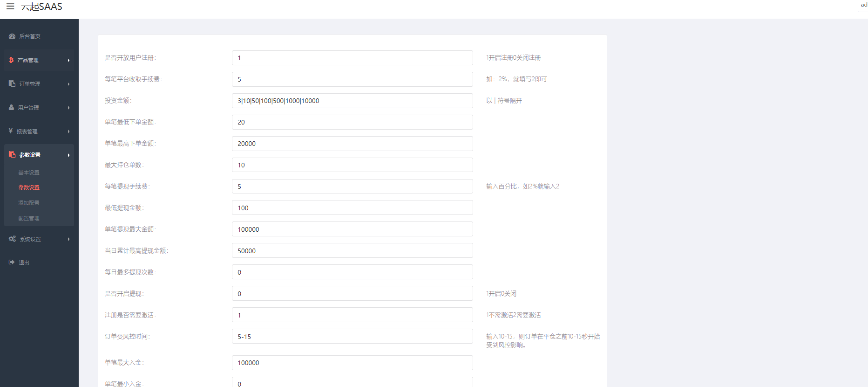Viewport: 868px width, 387px height.
Task: Open 添加配置 in the sidebar submenu
Action: click(x=29, y=203)
